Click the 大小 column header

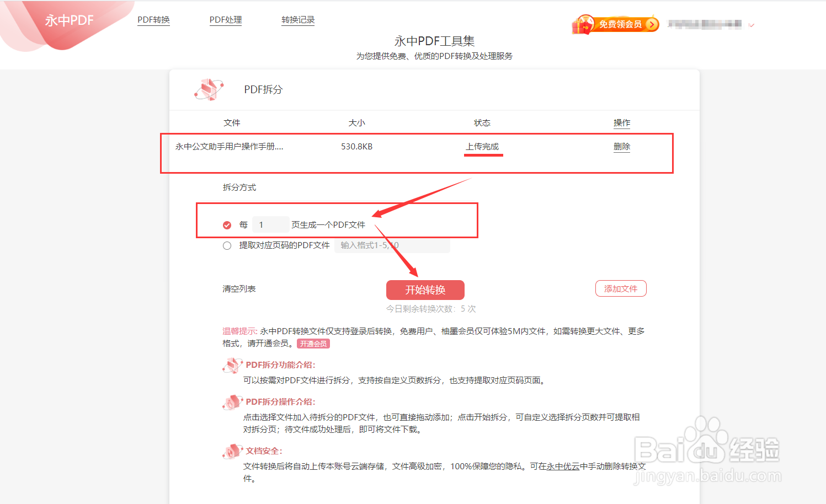356,123
